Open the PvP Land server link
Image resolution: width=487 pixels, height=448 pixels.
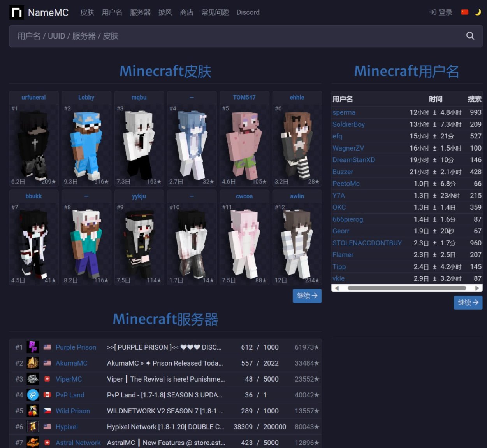coord(70,395)
